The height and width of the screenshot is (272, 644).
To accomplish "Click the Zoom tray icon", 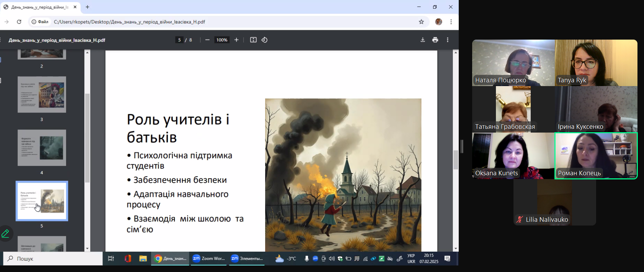I will 315,259.
